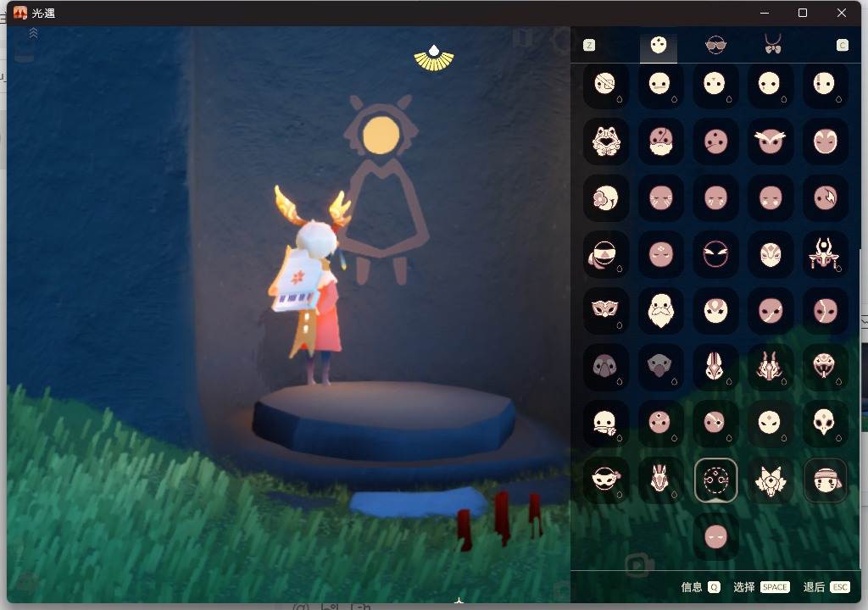868x610 pixels.
Task: Select the pink mask with bandaged eye
Action: coord(715,424)
